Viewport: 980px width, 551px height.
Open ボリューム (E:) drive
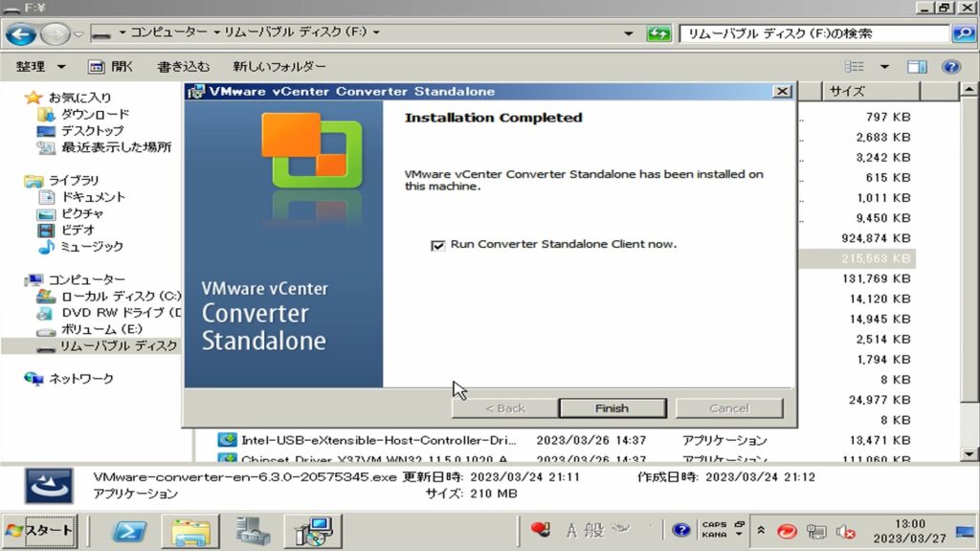(x=101, y=329)
